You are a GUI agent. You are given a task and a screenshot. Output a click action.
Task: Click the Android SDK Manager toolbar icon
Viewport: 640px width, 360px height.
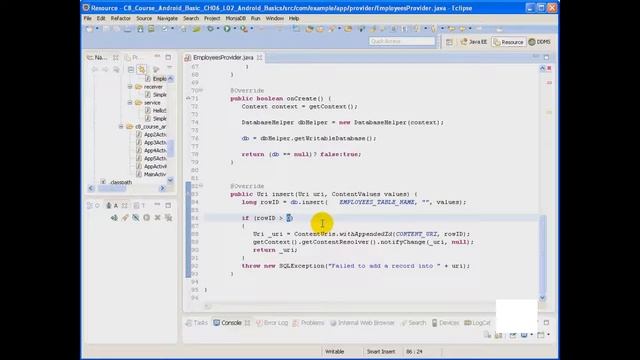(140, 29)
